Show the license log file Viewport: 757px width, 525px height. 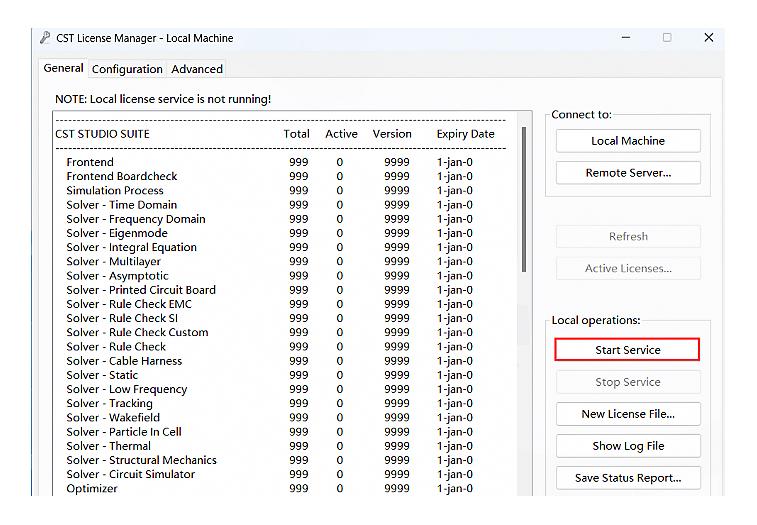(628, 446)
